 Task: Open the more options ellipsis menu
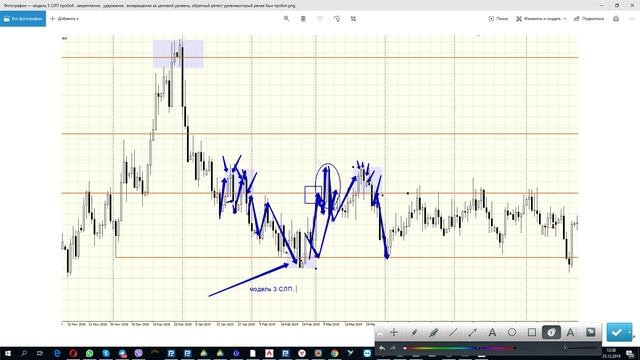click(x=632, y=19)
